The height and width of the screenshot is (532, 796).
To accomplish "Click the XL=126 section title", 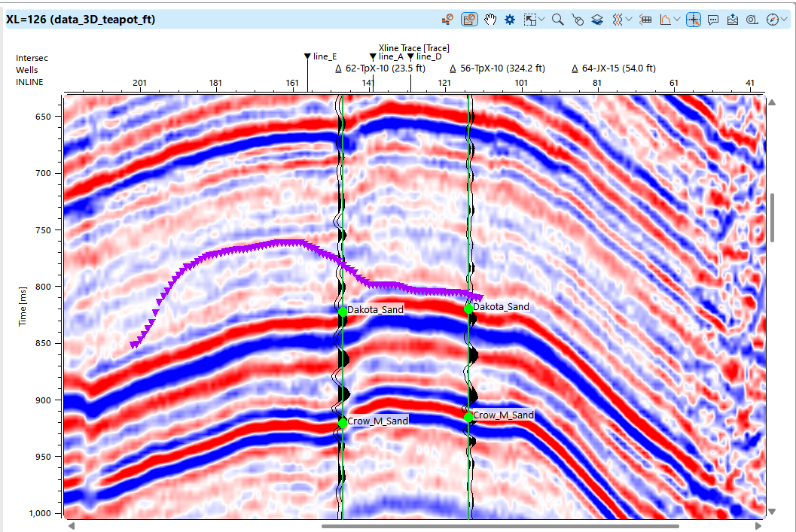I will point(81,20).
